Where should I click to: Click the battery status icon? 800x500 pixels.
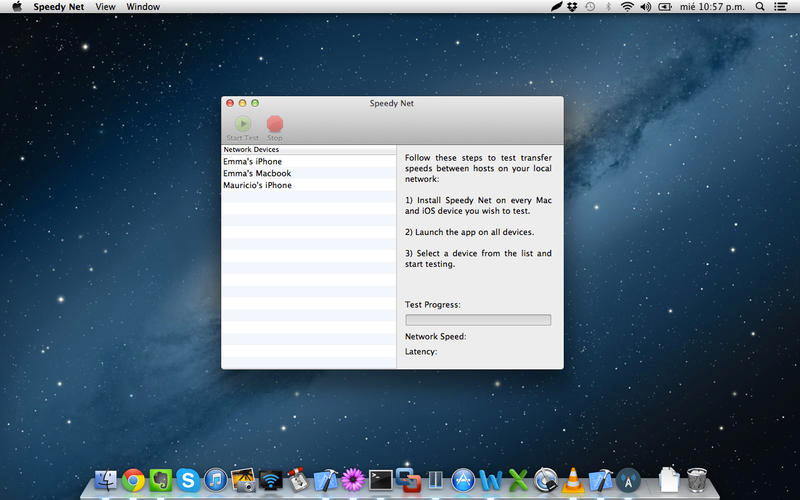pos(665,7)
